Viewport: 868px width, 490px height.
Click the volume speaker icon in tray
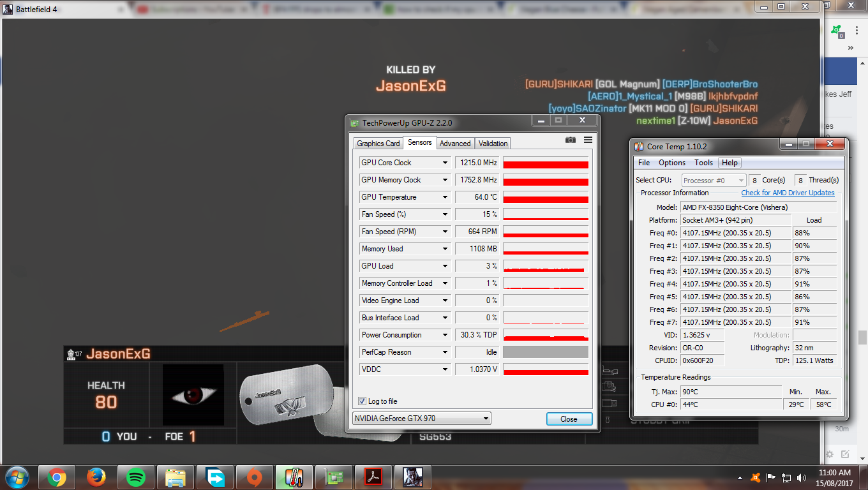click(801, 477)
